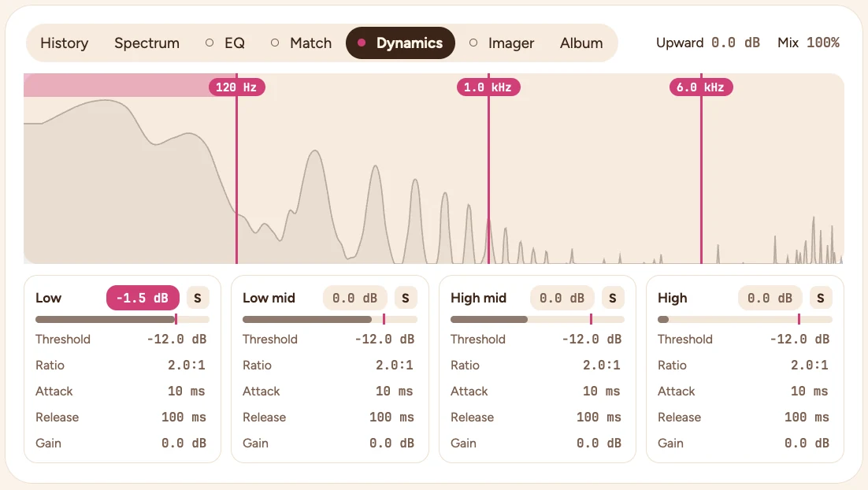Click the Low band threshold slider handle
The width and height of the screenshot is (868, 490).
(x=176, y=319)
